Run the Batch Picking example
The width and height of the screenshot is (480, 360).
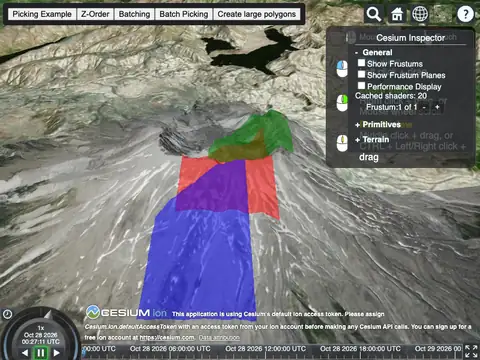pyautogui.click(x=184, y=14)
